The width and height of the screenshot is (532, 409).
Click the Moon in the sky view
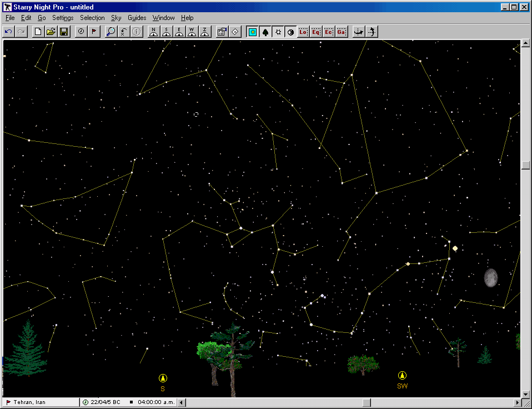pos(490,278)
